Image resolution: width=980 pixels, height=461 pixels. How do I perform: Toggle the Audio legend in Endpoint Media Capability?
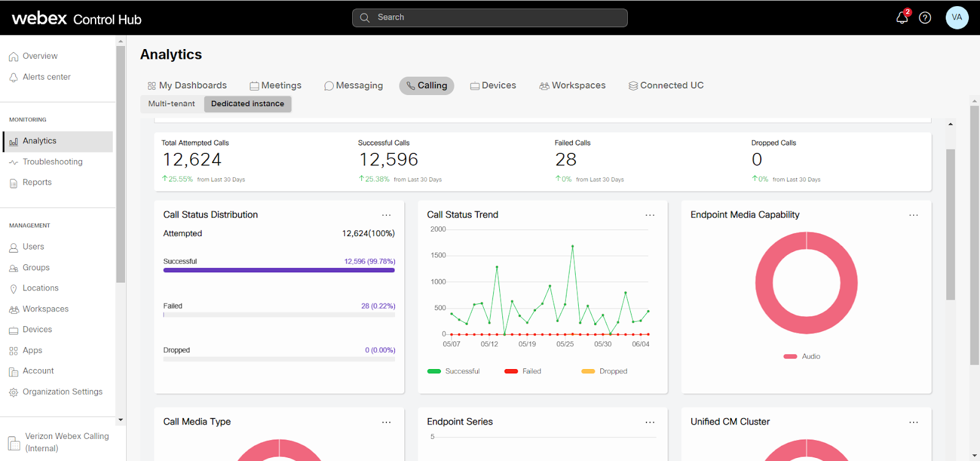click(x=802, y=357)
